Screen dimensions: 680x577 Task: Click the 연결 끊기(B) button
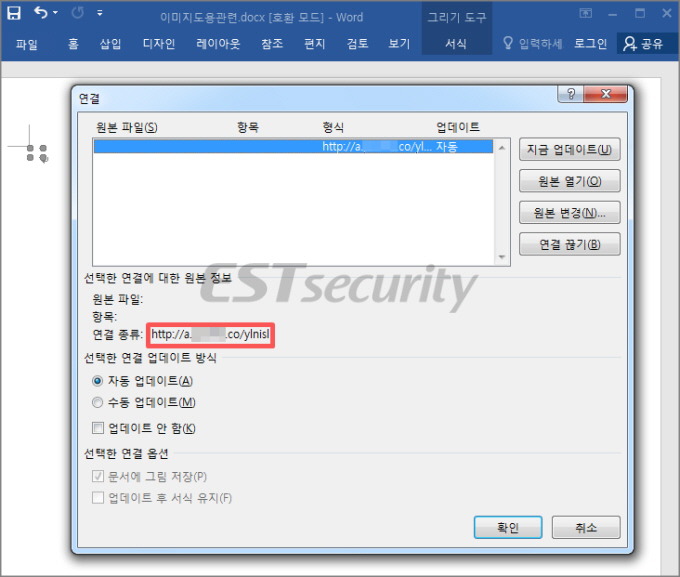569,245
